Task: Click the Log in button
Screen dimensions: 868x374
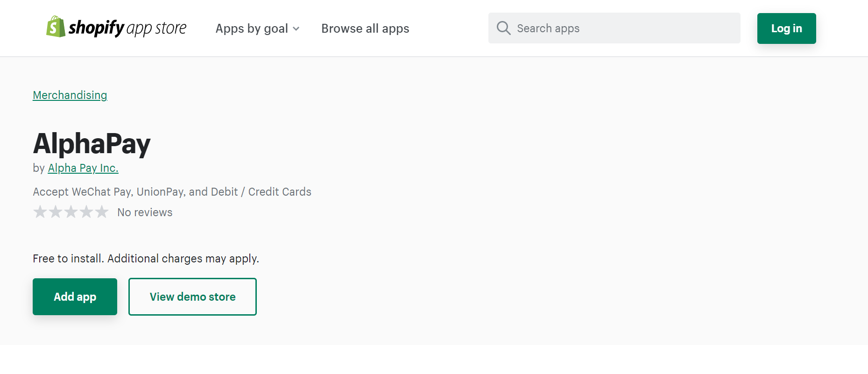Action: click(786, 28)
